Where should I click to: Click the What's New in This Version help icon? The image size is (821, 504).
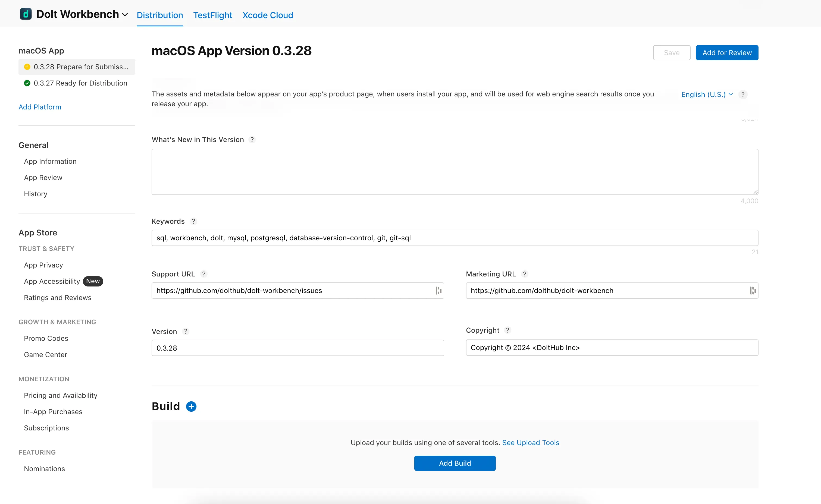[x=252, y=139]
